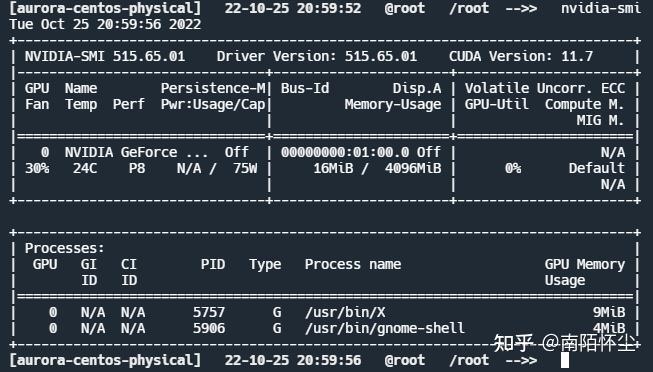This screenshot has width=653, height=372.
Task: Click the 75W power cap value
Action: point(245,168)
